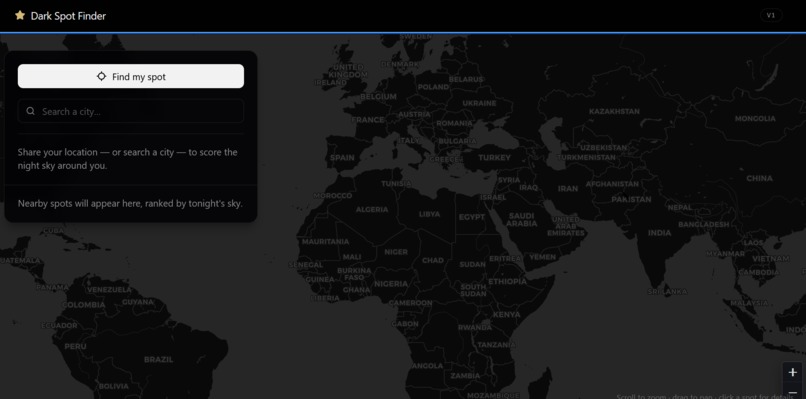Select the Sudan map label
The height and width of the screenshot is (399, 806).
(x=472, y=264)
